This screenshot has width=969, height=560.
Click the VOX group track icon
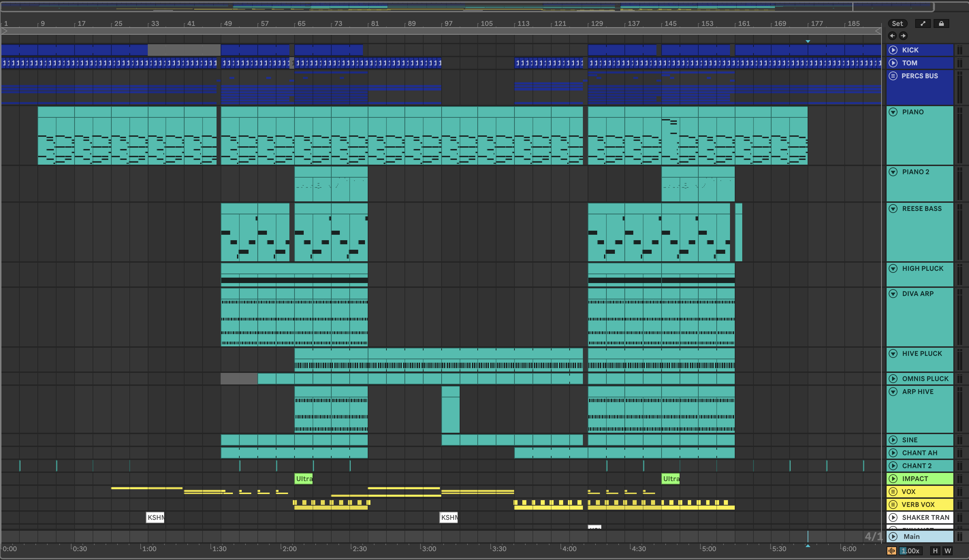[893, 492]
